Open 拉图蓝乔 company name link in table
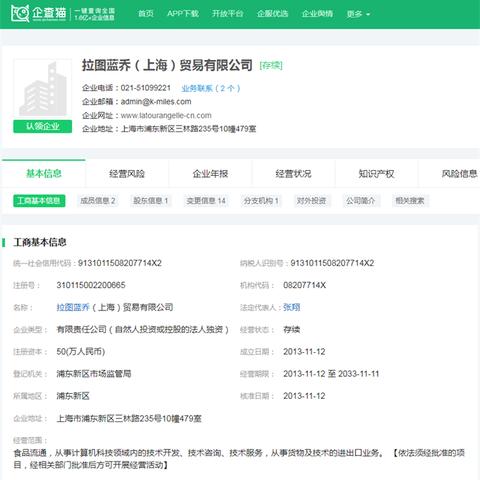This screenshot has height=480, width=480. 73,307
